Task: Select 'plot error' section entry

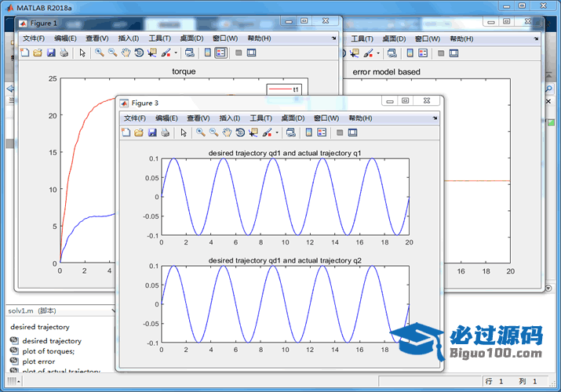Action: (x=38, y=361)
